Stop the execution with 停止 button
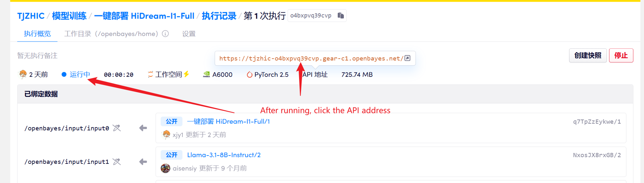Image resolution: width=644 pixels, height=183 pixels. tap(621, 55)
